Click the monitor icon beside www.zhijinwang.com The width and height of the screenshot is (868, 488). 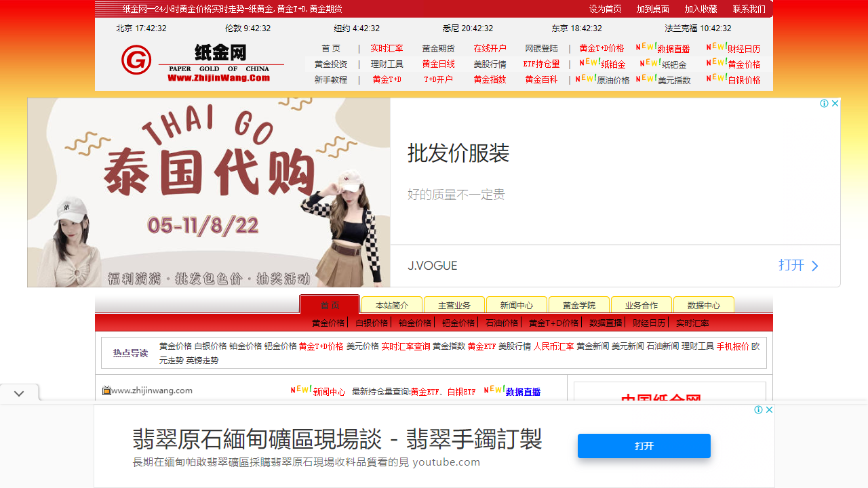click(106, 390)
